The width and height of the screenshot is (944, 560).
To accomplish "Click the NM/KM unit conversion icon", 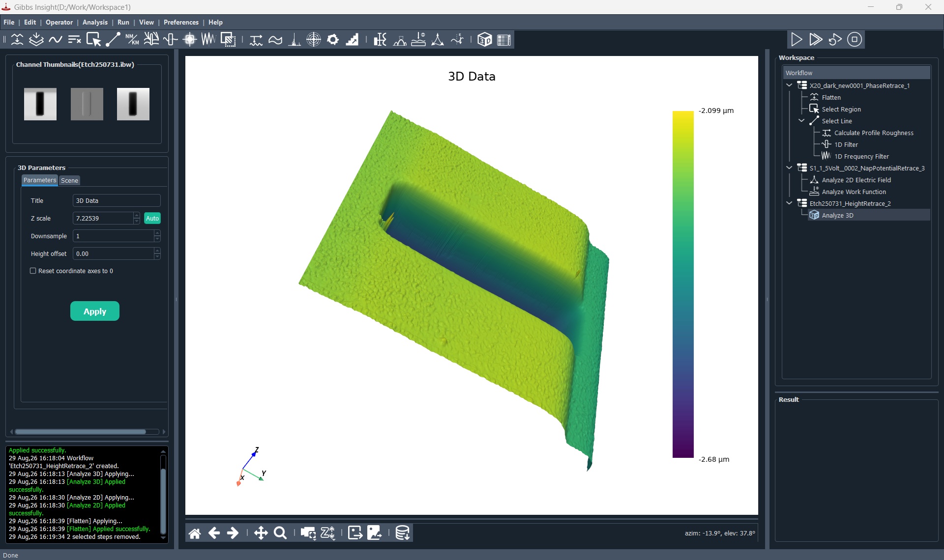I will pos(132,40).
